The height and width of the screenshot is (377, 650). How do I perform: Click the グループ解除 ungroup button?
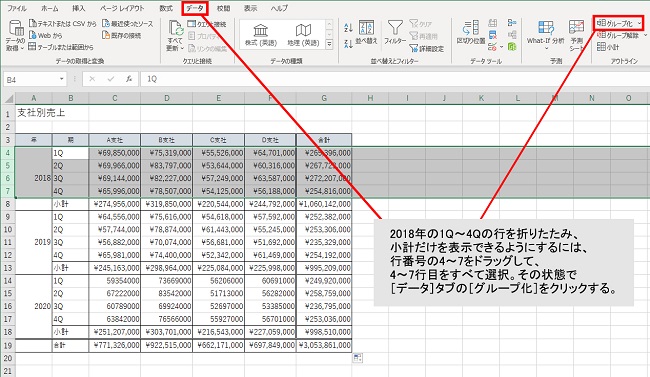[619, 35]
